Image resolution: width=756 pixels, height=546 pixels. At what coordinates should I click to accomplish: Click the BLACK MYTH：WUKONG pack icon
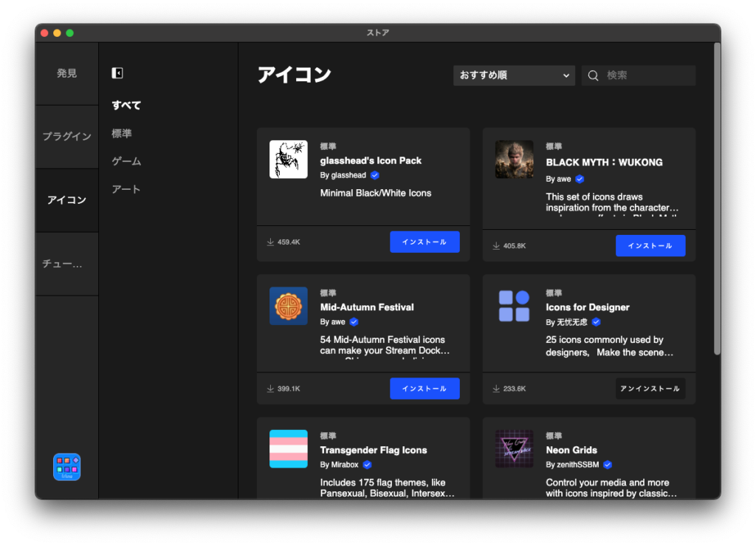click(514, 159)
